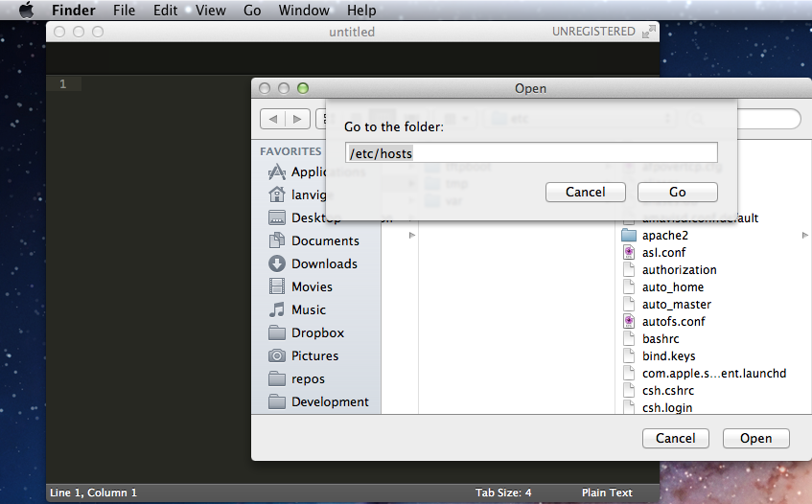Select Dropbox folder in sidebar
Viewport: 812px width, 504px height.
(306, 332)
